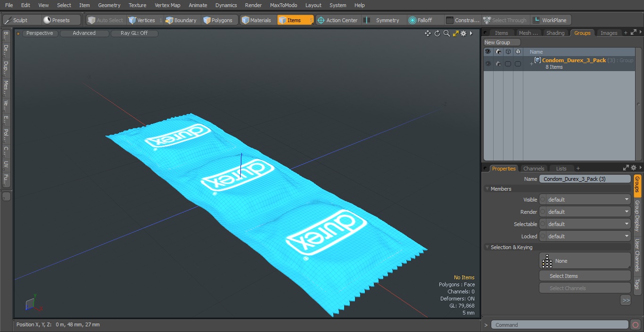Click the double-arrow more button

626,300
